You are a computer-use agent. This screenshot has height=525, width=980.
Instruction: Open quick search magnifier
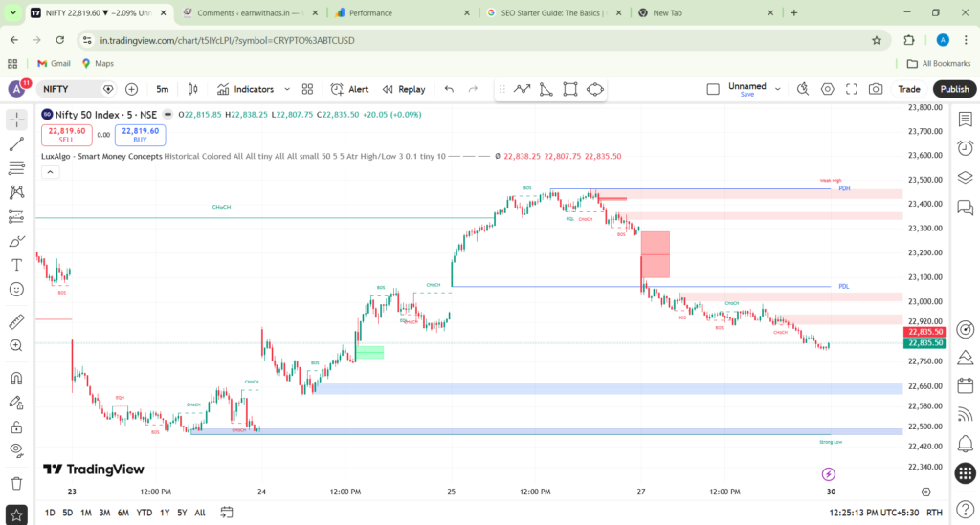[803, 89]
